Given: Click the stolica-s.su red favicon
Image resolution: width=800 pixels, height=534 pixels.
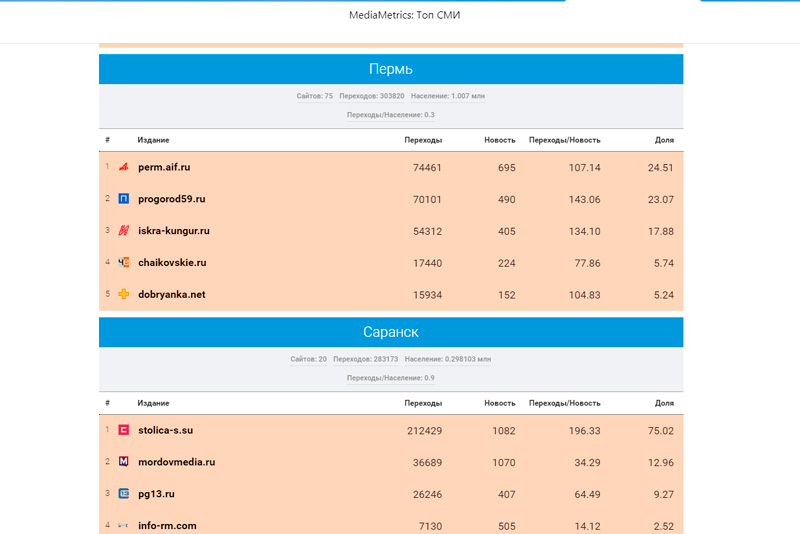Looking at the screenshot, I should pos(124,430).
